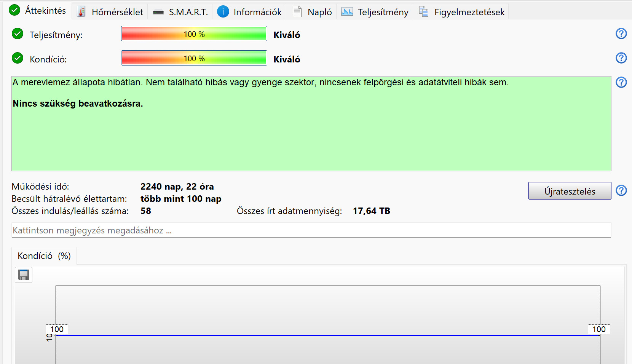Click the document icon on Napló tab

click(297, 12)
